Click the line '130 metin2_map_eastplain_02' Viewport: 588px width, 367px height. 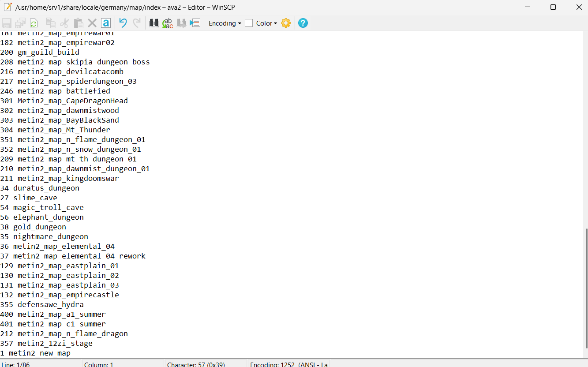point(60,275)
